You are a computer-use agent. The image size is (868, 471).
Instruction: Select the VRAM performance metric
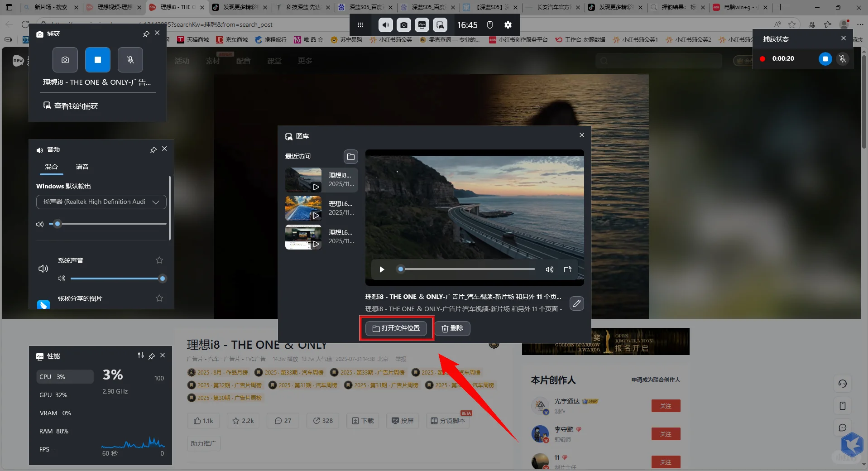coord(65,413)
